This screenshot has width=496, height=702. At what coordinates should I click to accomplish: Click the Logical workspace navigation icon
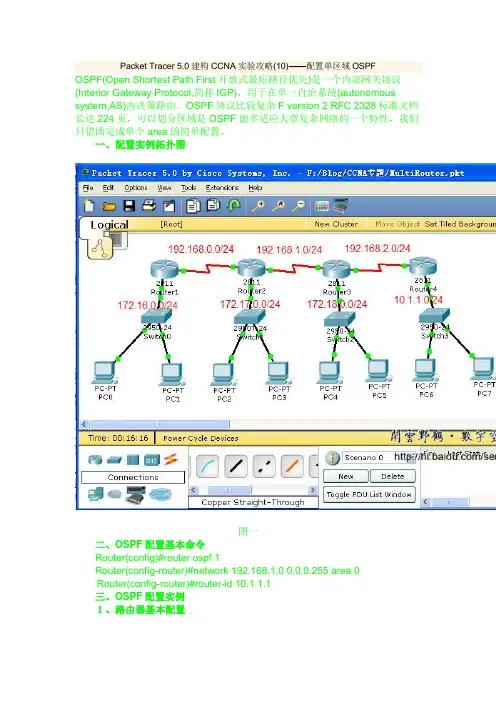[100, 248]
